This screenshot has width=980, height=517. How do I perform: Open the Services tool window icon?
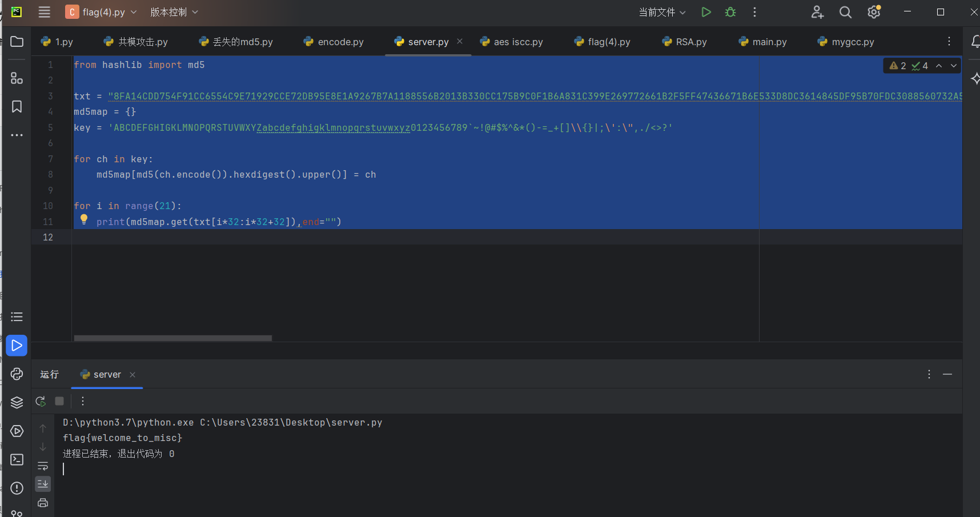[17, 431]
